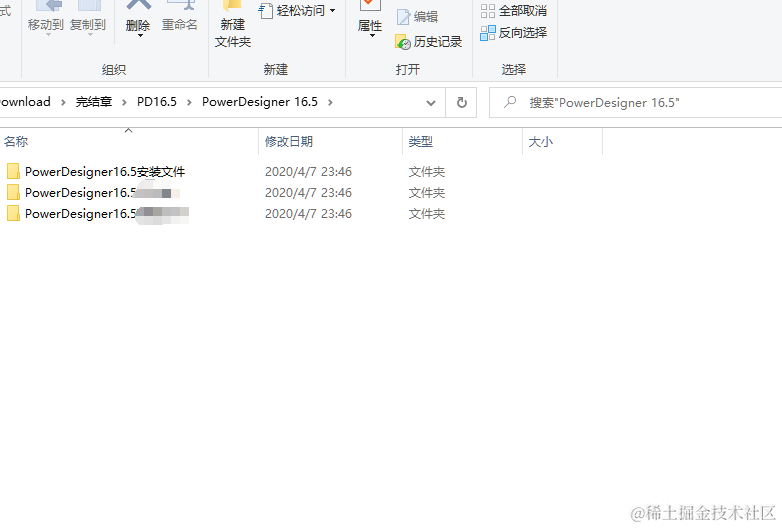The width and height of the screenshot is (782, 528).
Task: Open Properties (属性) in ribbon
Action: [x=370, y=19]
